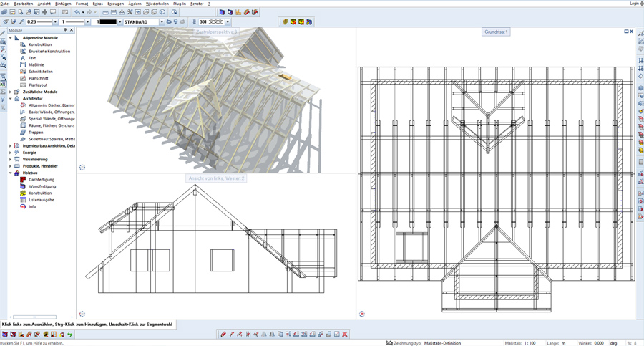This screenshot has width=644, height=346.
Task: Open the STANDARD layer dropdown
Action: 162,22
